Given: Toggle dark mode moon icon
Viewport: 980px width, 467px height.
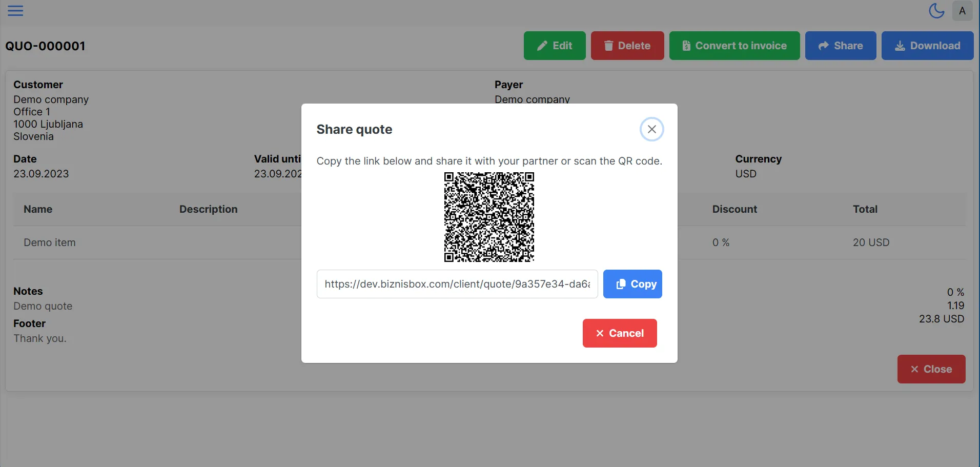Looking at the screenshot, I should tap(936, 11).
